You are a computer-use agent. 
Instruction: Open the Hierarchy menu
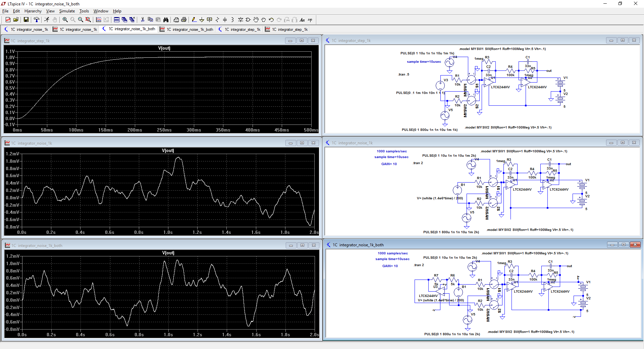point(33,11)
